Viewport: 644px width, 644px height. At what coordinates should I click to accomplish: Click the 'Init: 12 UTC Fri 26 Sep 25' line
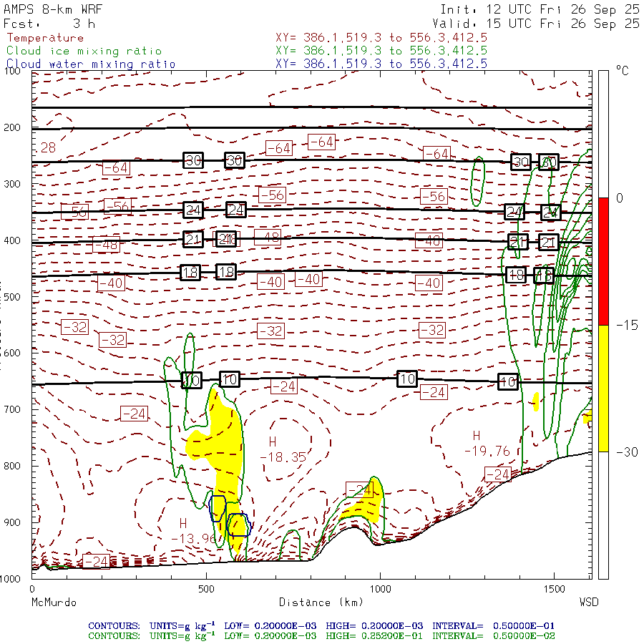click(x=540, y=9)
